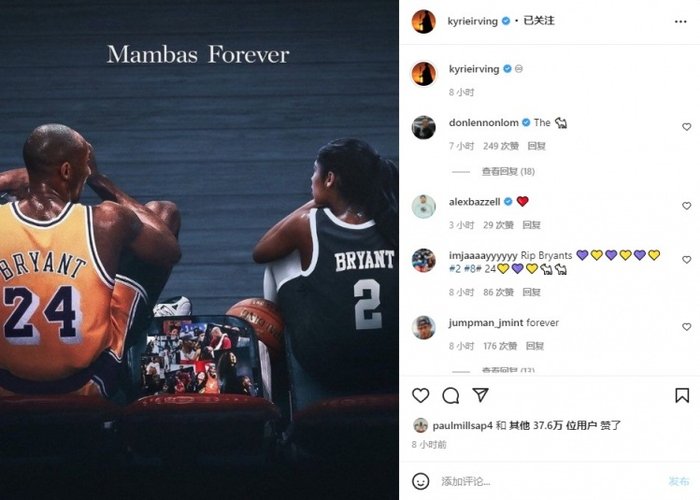Like imjaaaayyyyyy's Rip Bryants comment
The width and height of the screenshot is (700, 500).
pyautogui.click(x=686, y=260)
